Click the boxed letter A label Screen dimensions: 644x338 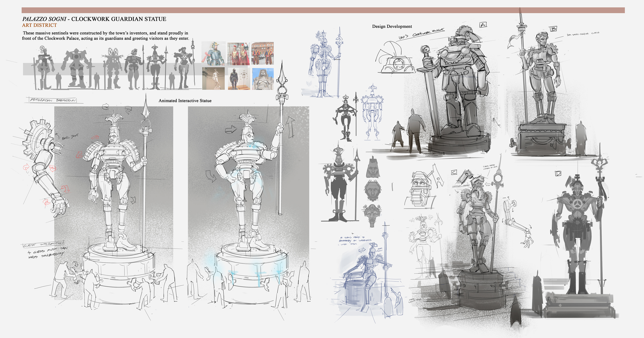tap(483, 25)
